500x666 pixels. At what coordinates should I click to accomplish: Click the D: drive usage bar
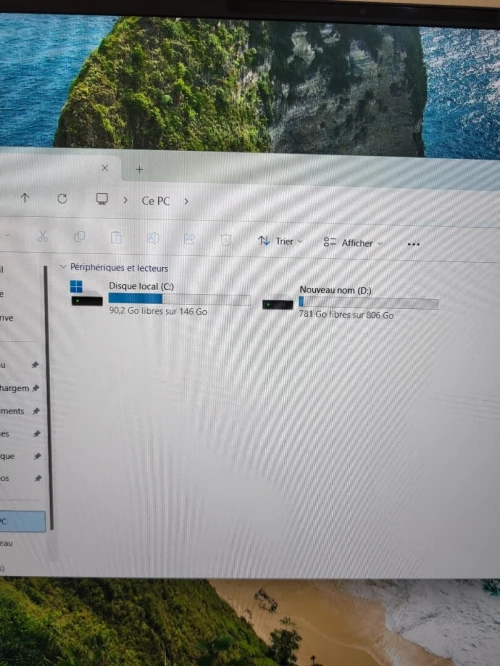point(368,302)
